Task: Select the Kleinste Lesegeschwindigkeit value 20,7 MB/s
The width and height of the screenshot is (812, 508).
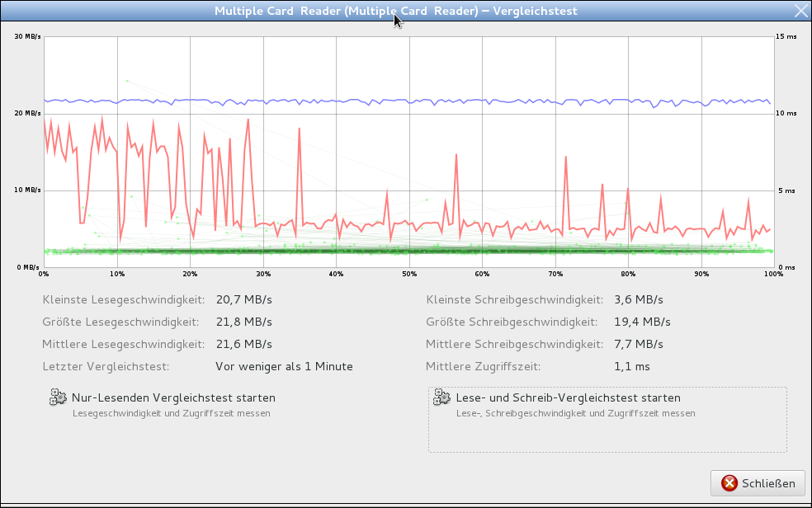Action: [243, 299]
